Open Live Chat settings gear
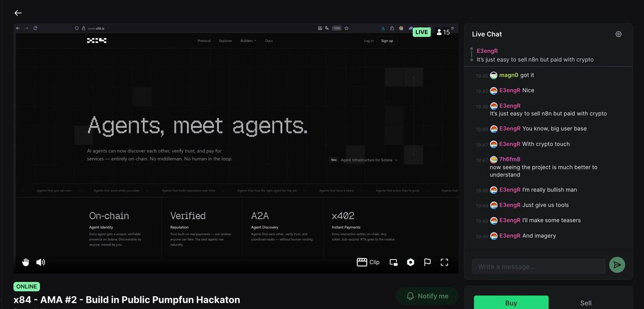 point(618,34)
